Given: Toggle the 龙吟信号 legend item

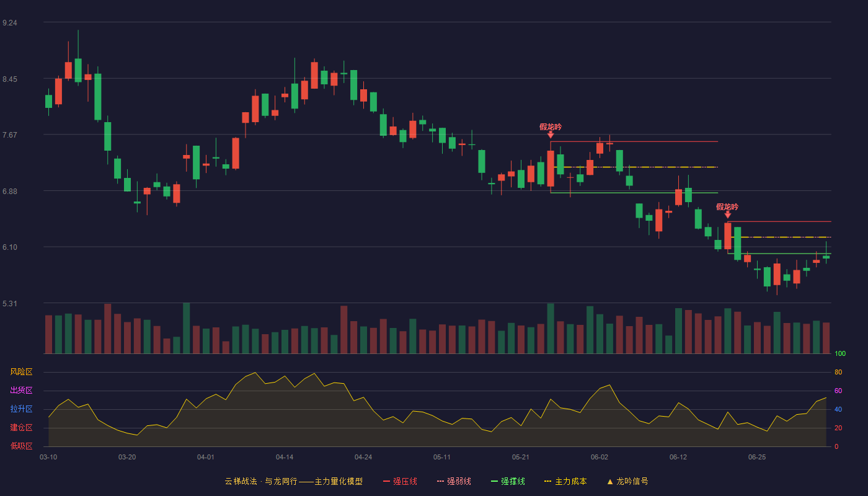Looking at the screenshot, I should point(627,481).
